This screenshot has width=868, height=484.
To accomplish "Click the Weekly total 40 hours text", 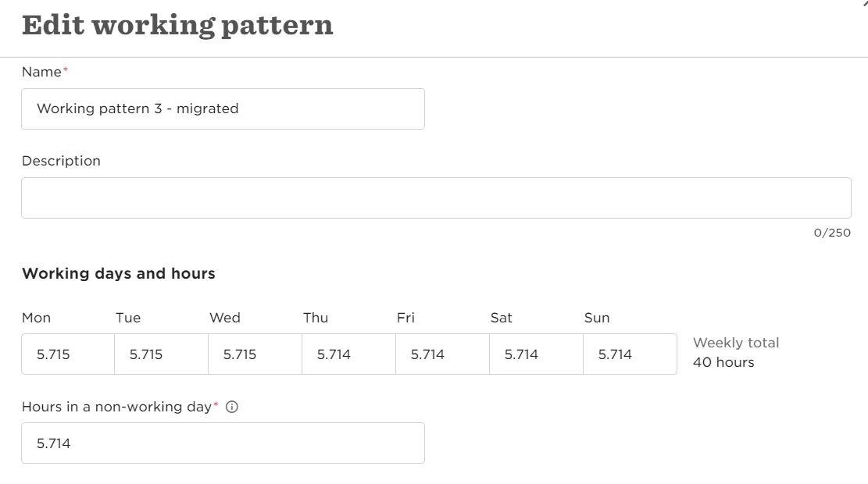I will [736, 352].
